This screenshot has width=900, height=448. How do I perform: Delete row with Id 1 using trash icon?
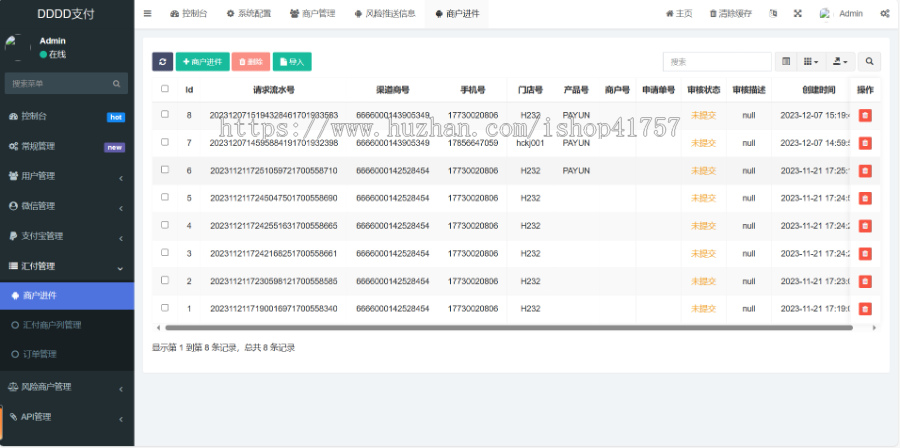tap(865, 309)
